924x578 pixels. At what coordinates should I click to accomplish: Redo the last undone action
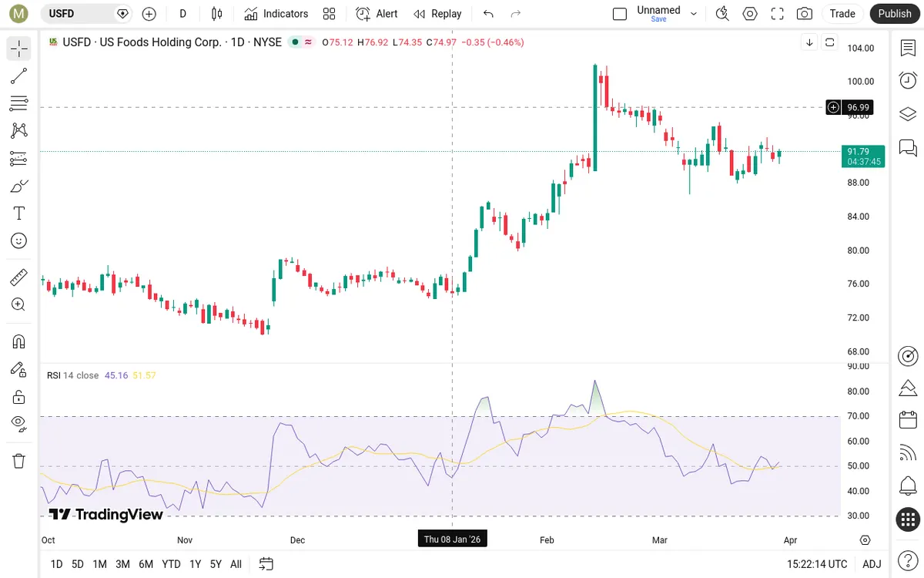tap(516, 13)
